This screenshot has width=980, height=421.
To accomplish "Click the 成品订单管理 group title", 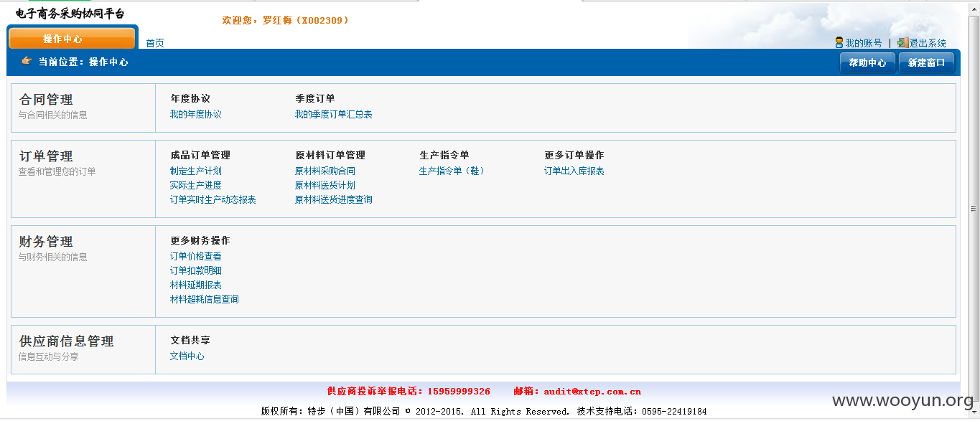I will pyautogui.click(x=200, y=156).
